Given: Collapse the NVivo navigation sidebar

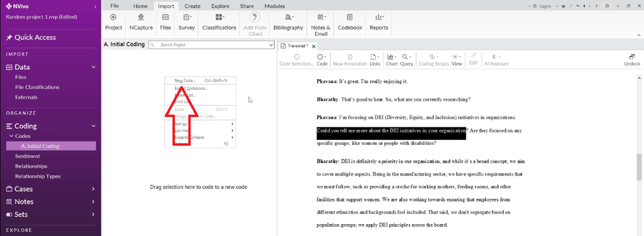Looking at the screenshot, I should tap(96, 7).
